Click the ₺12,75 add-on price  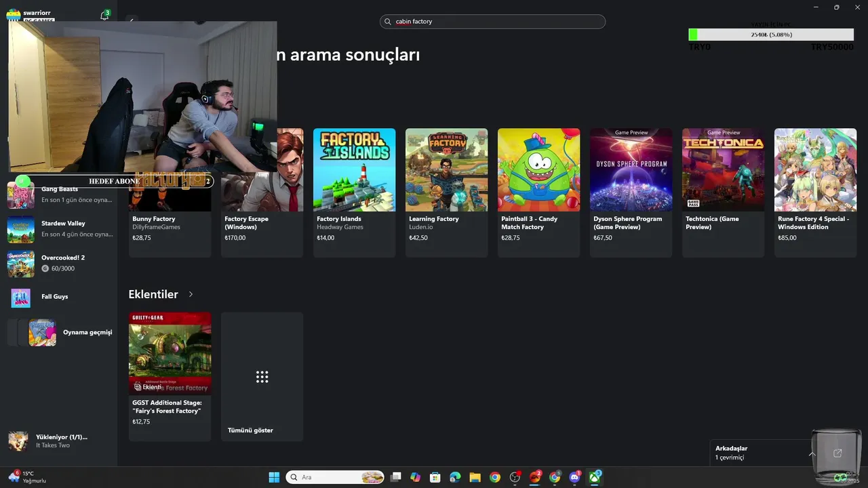pyautogui.click(x=141, y=422)
